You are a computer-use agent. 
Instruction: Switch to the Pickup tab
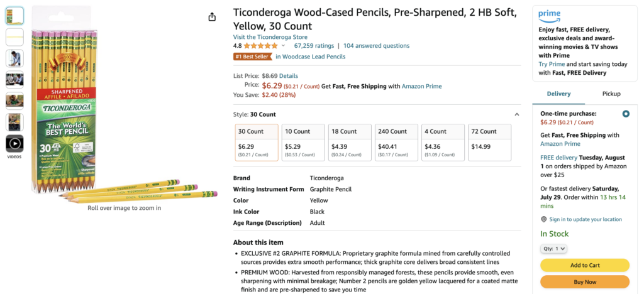coord(611,94)
